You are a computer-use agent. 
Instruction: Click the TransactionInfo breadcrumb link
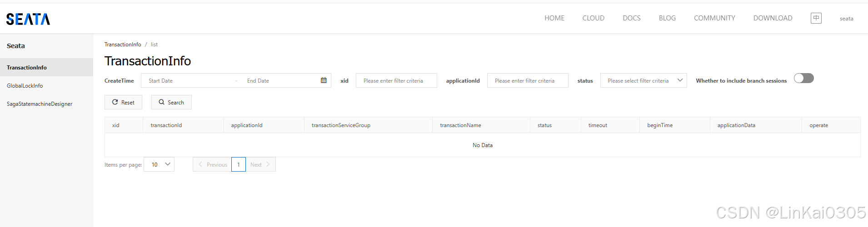tap(123, 44)
